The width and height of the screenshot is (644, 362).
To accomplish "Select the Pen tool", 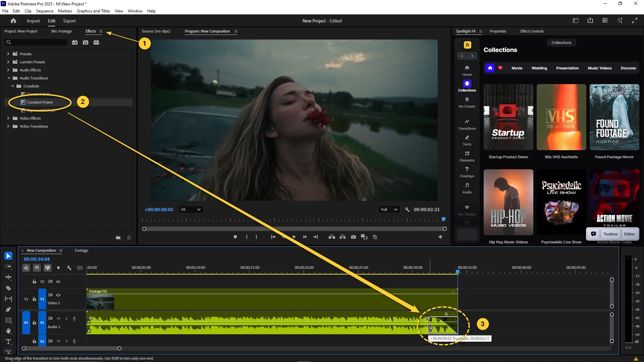I will coord(8,310).
